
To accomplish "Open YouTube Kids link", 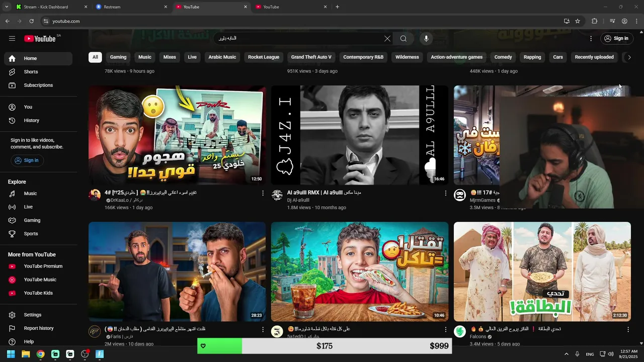I will click(x=38, y=293).
